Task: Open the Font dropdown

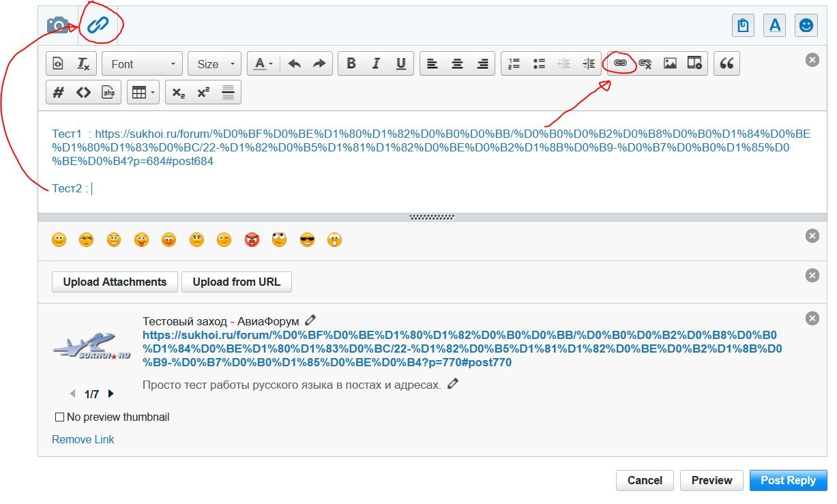Action: [143, 64]
